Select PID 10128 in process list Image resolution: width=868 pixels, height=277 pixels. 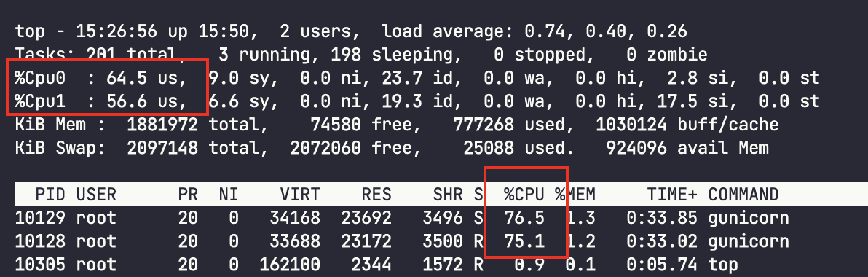(x=40, y=241)
